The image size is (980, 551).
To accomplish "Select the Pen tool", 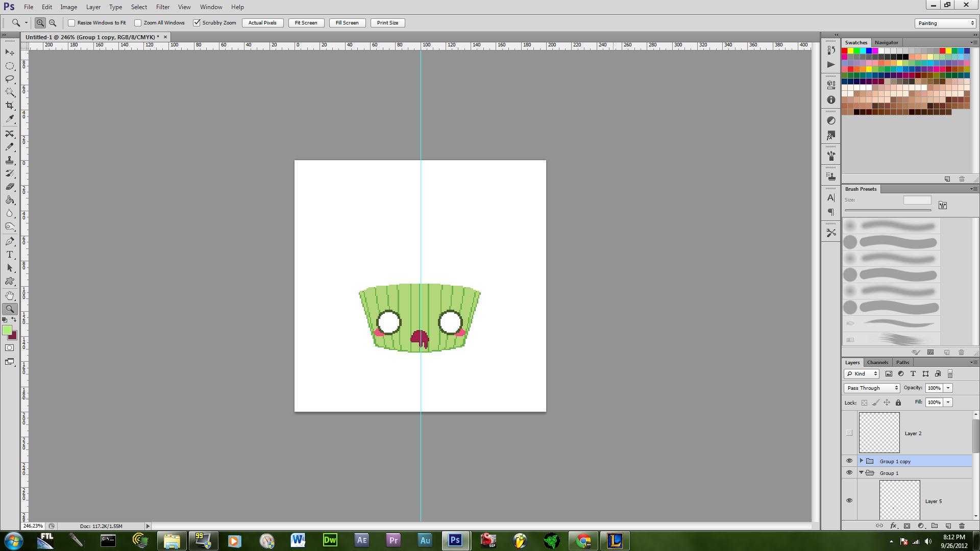I will (10, 241).
